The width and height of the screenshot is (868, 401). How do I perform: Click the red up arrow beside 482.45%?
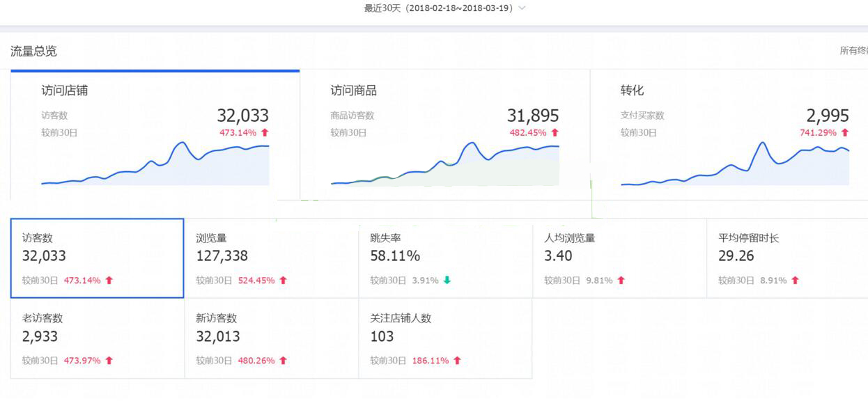pyautogui.click(x=555, y=132)
